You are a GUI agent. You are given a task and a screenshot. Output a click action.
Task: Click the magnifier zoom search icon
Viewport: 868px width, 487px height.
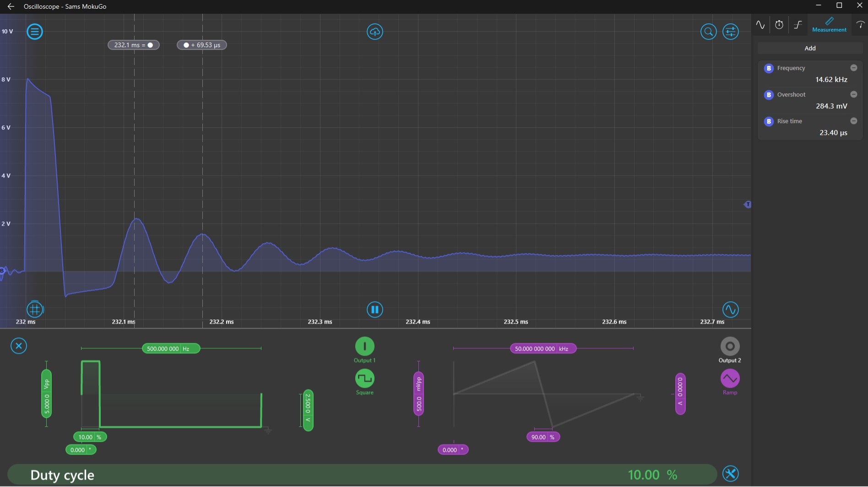coord(708,32)
